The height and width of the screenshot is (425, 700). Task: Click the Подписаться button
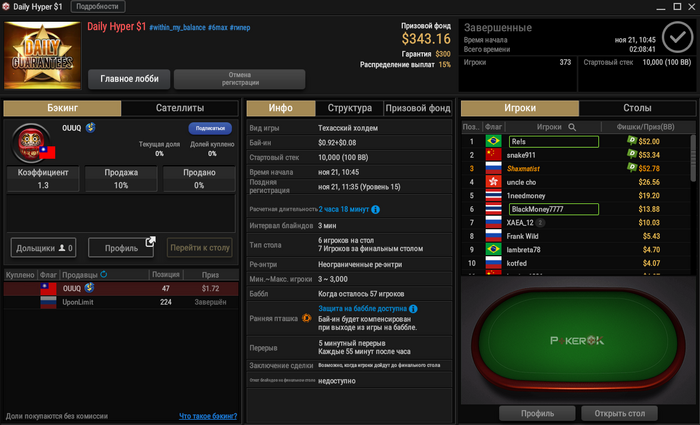click(x=210, y=128)
